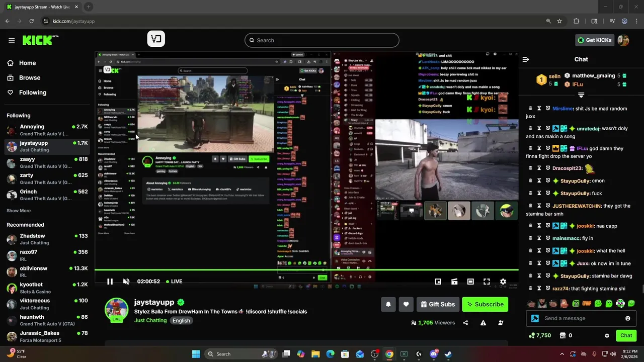Switch to theater mode
The height and width of the screenshot is (362, 644).
(x=470, y=282)
